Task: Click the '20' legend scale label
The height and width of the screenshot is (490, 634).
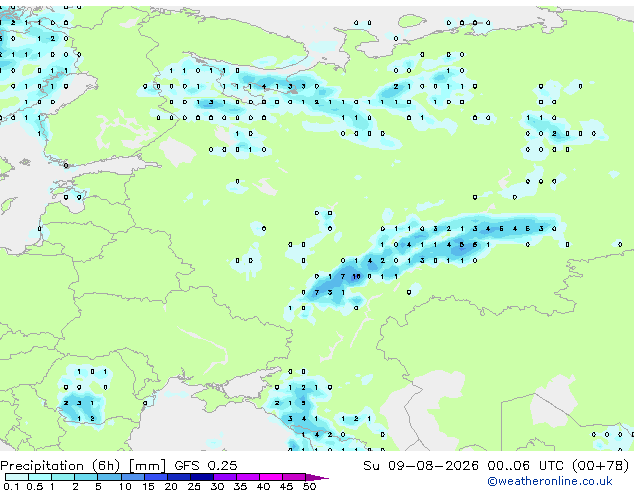Action: point(171,486)
